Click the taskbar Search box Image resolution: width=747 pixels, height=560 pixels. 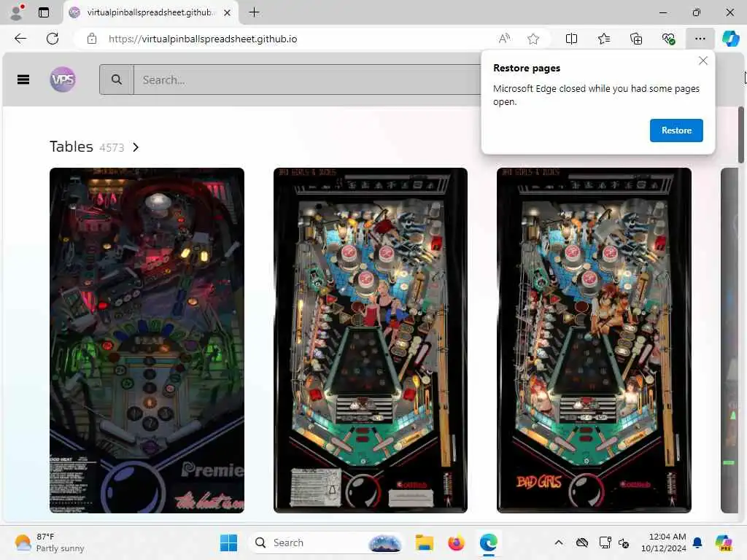click(325, 542)
